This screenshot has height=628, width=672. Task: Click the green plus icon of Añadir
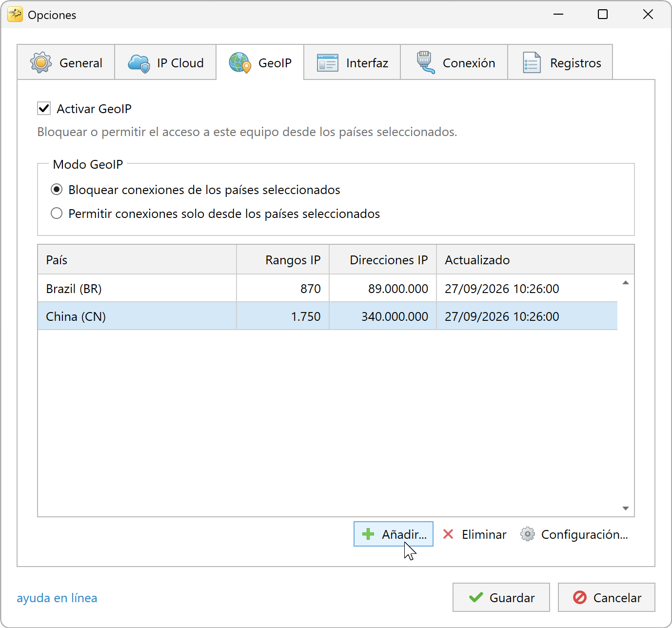tap(368, 534)
